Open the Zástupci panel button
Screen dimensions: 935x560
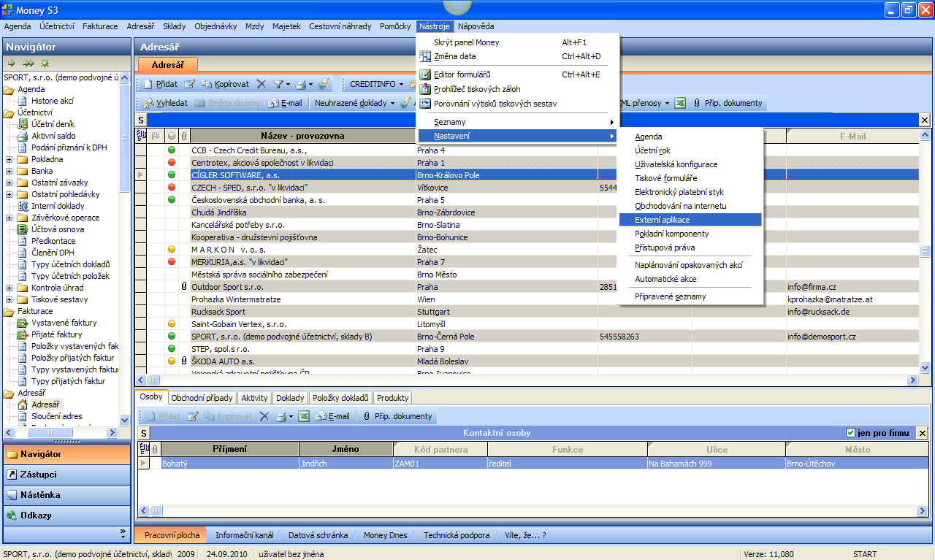(66, 475)
